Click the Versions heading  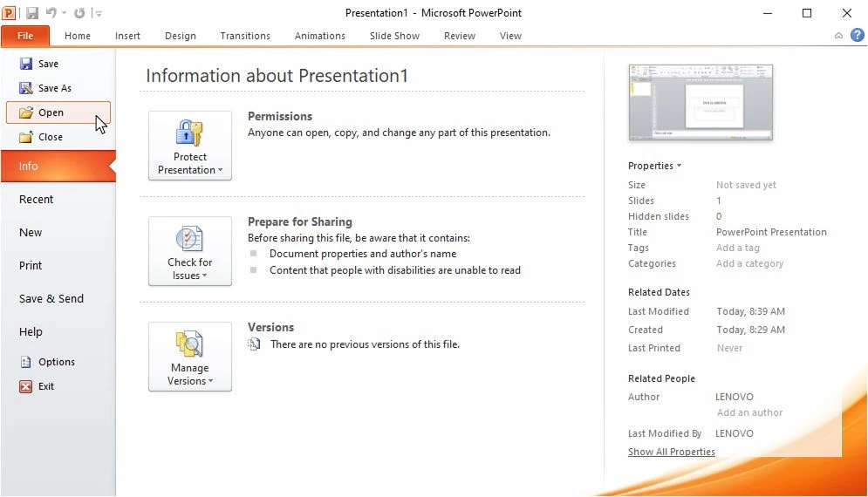(x=270, y=327)
